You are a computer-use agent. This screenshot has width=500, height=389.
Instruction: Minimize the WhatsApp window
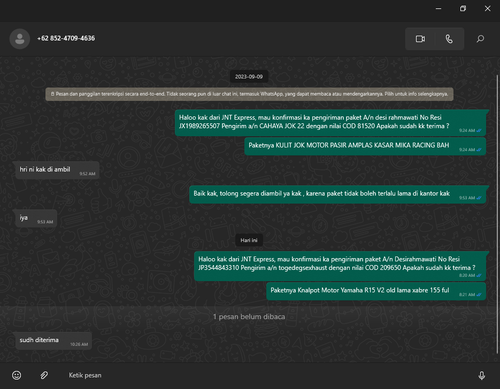coord(438,9)
